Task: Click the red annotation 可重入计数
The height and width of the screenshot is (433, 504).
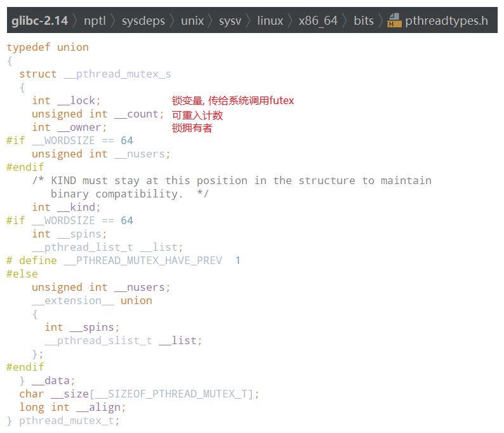Action: pyautogui.click(x=197, y=115)
